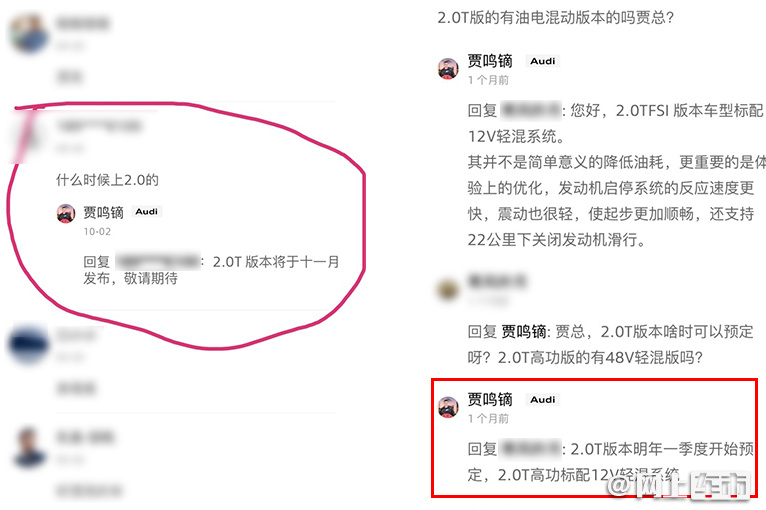Click the comment 什么时候上2.0的
The image size is (766, 510).
(x=107, y=180)
